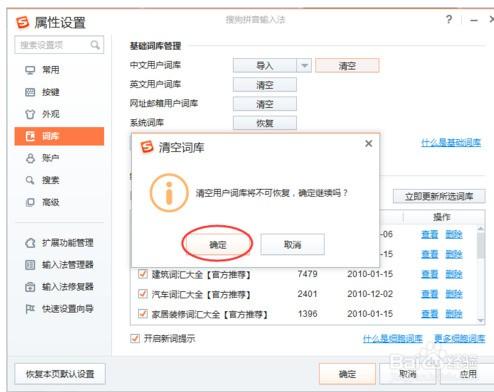Click the dictionary icon beside 词库

[30, 136]
